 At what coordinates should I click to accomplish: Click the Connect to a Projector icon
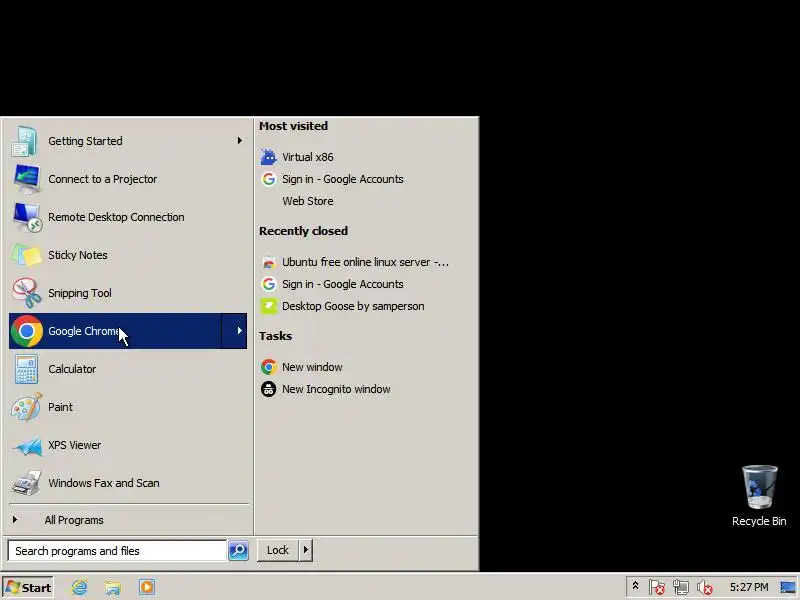click(27, 179)
